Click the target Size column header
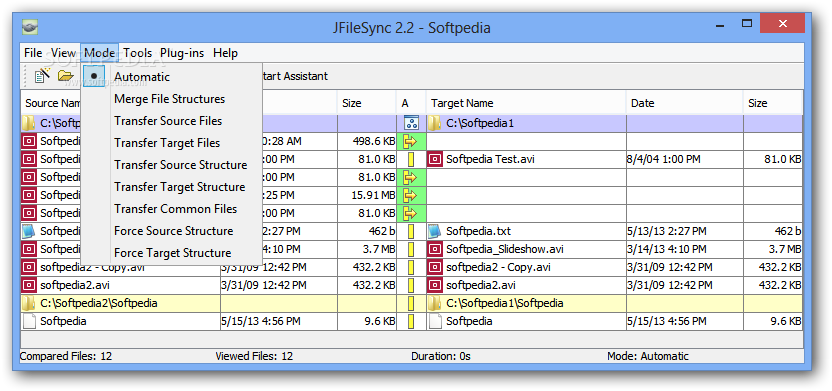832x391 pixels. tap(773, 103)
